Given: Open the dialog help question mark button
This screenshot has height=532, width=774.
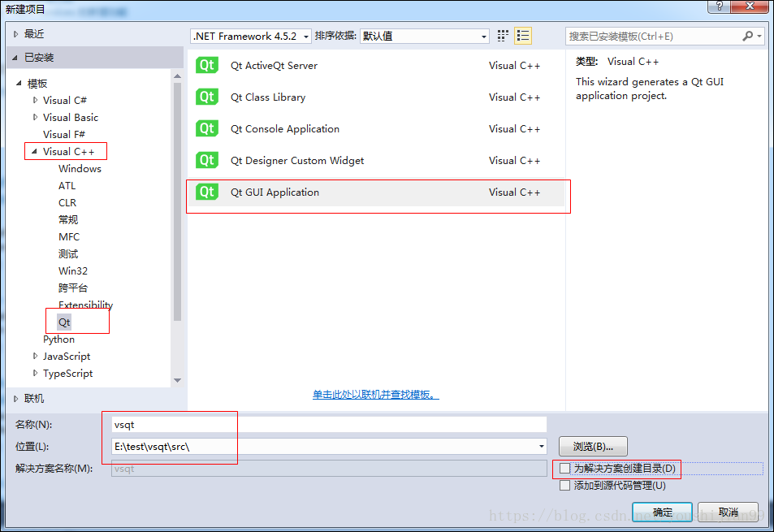Looking at the screenshot, I should click(x=720, y=6).
